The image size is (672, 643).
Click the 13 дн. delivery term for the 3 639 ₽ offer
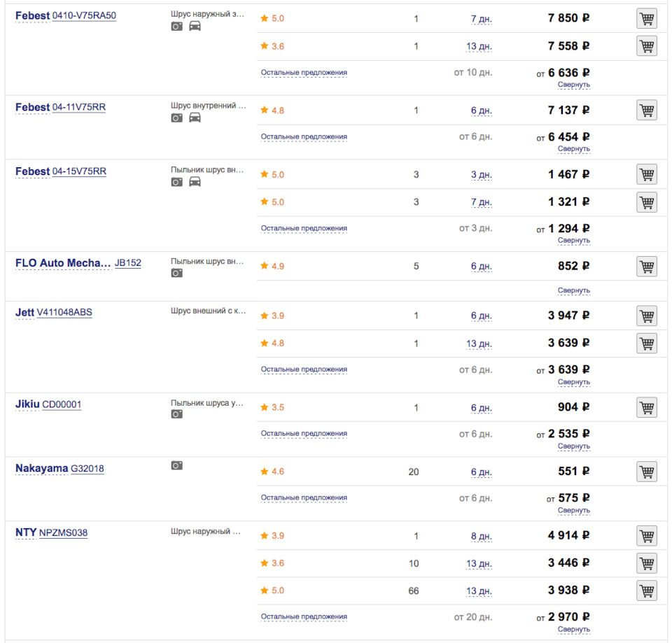(x=479, y=344)
